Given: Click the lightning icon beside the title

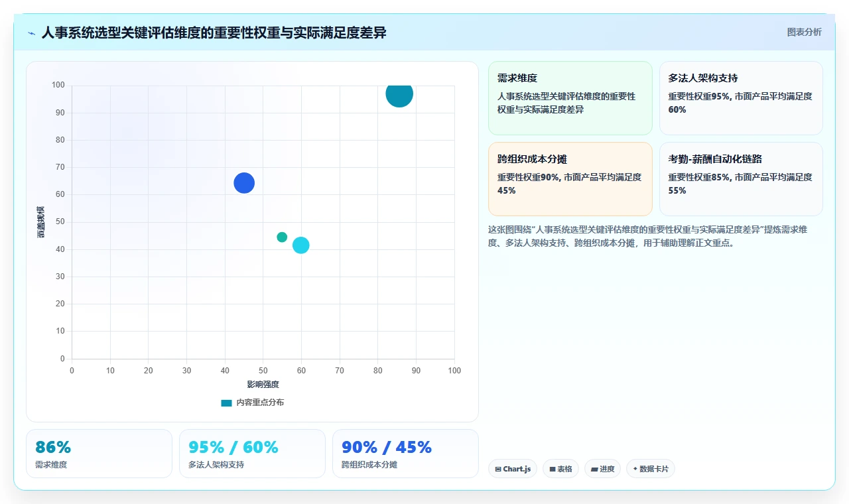Looking at the screenshot, I should click(32, 33).
